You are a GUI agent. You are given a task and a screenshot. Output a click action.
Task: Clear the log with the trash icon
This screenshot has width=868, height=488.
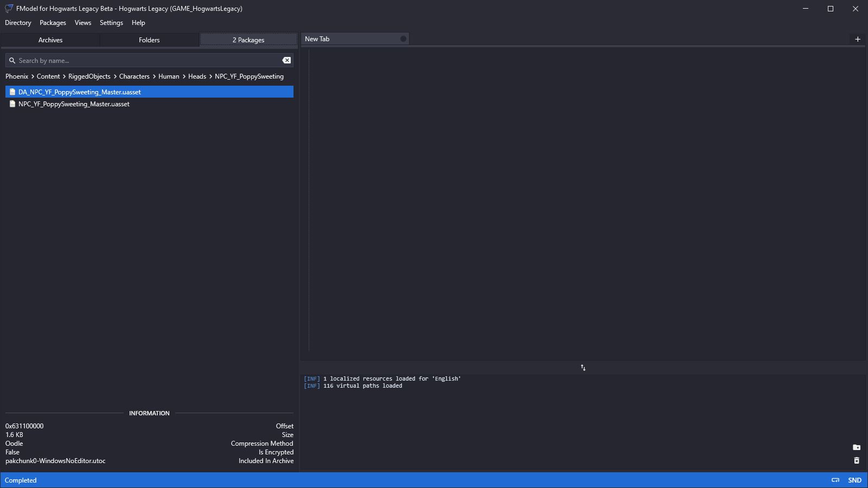point(857,460)
